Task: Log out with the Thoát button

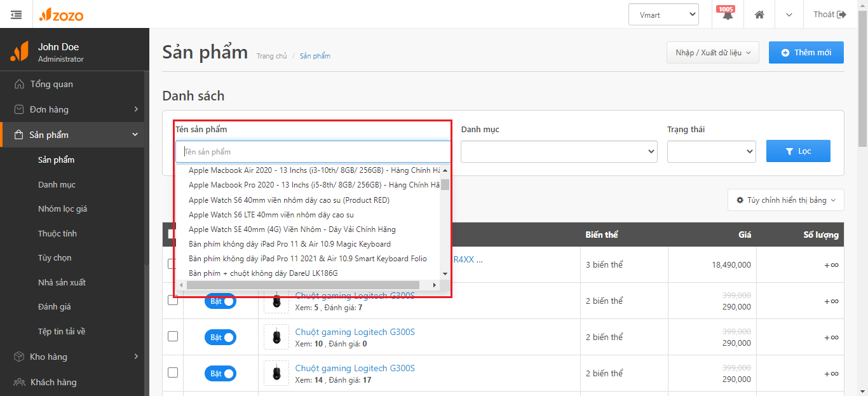Action: 830,15
